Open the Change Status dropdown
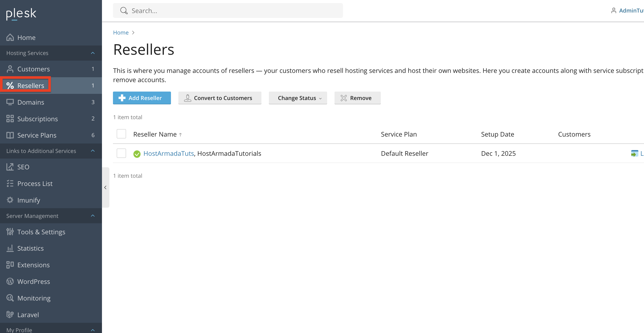This screenshot has height=333, width=644. [298, 98]
